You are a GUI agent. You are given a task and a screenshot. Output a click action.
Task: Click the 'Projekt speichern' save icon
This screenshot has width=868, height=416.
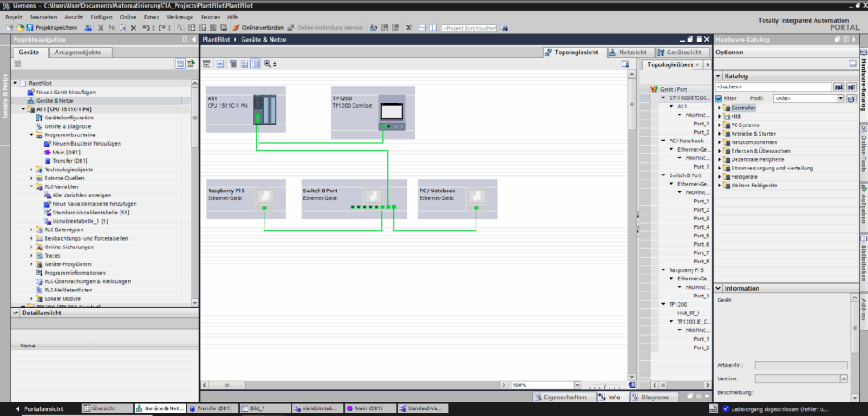pos(29,28)
